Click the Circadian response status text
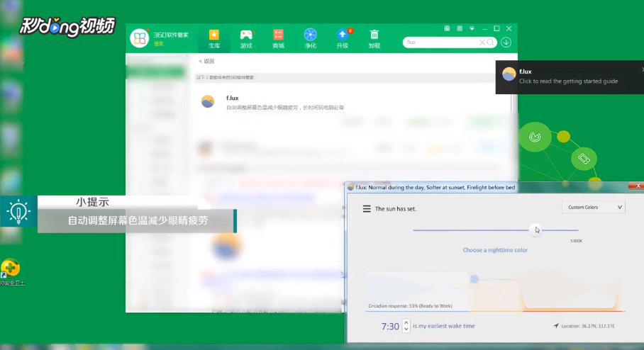 (x=410, y=305)
